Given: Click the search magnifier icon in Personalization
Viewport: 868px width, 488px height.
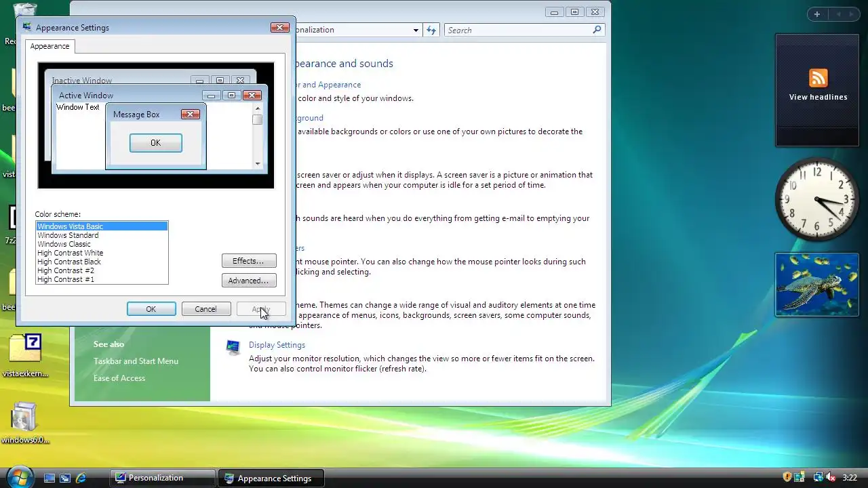Looking at the screenshot, I should click(x=597, y=30).
